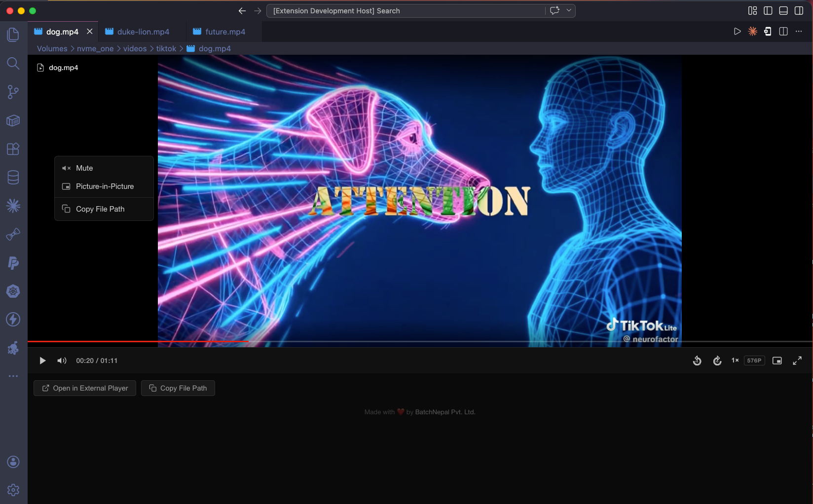Open the editor overflow ellipsis menu
The height and width of the screenshot is (504, 813).
click(799, 31)
